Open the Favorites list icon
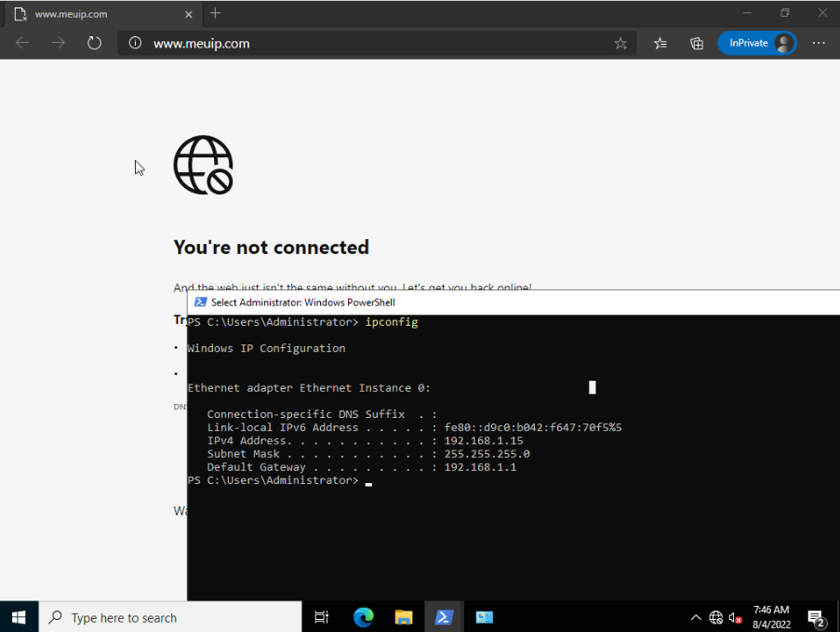The width and height of the screenshot is (840, 632). pos(660,44)
